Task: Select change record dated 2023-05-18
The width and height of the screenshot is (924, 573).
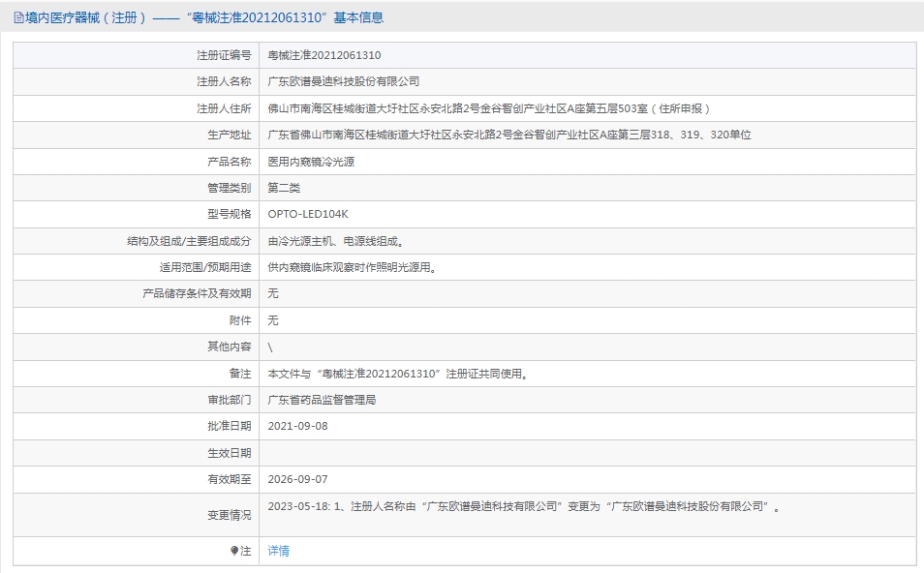Action: (524, 506)
